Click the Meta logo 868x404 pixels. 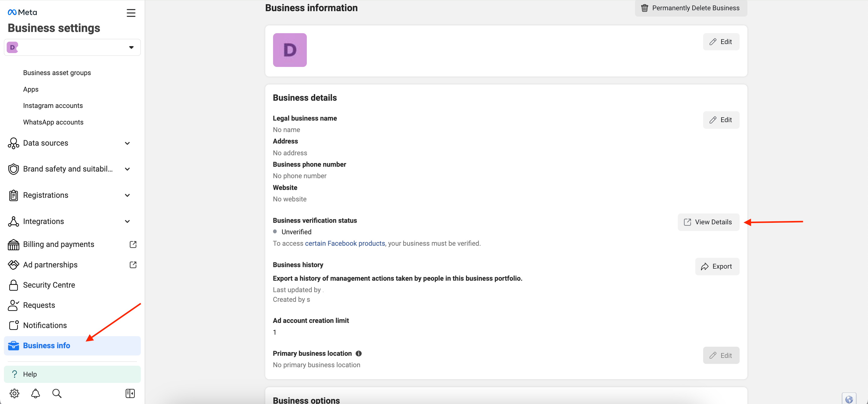click(22, 12)
